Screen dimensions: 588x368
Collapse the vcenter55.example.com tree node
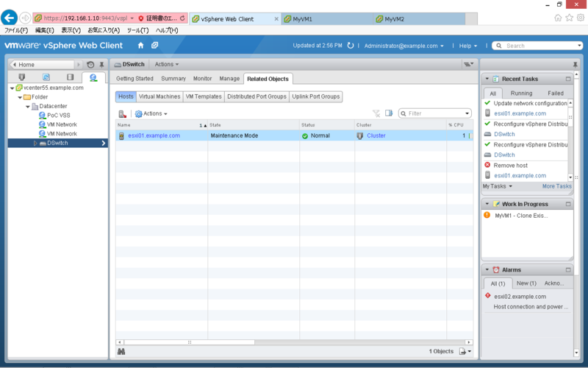point(12,88)
